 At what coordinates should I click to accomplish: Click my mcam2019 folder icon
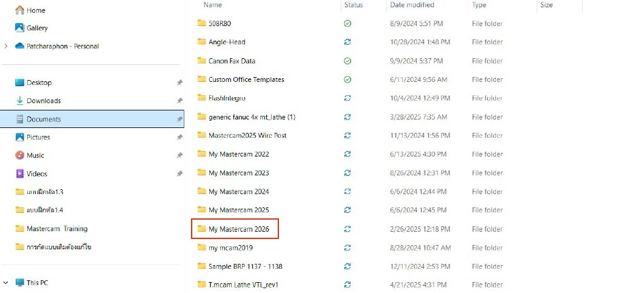click(x=201, y=248)
